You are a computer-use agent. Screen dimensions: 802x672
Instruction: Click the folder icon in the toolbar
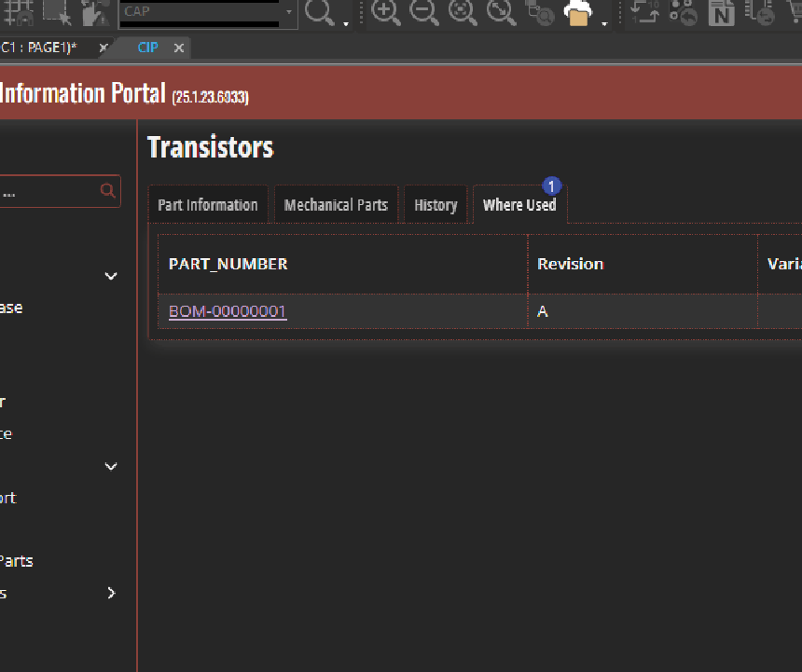tap(579, 13)
